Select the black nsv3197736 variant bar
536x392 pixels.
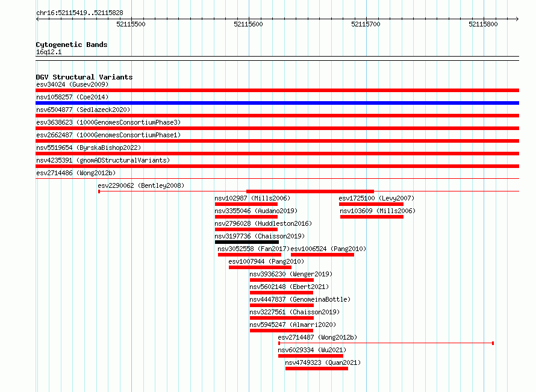tap(247, 242)
